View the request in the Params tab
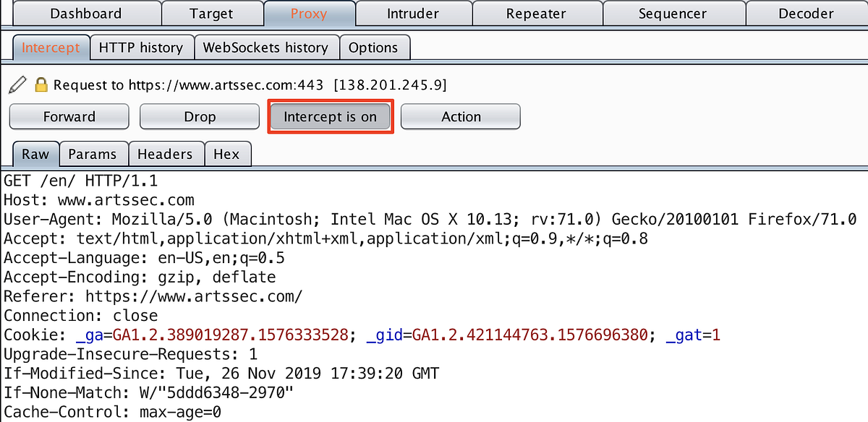Image resolution: width=868 pixels, height=422 pixels. coord(93,153)
